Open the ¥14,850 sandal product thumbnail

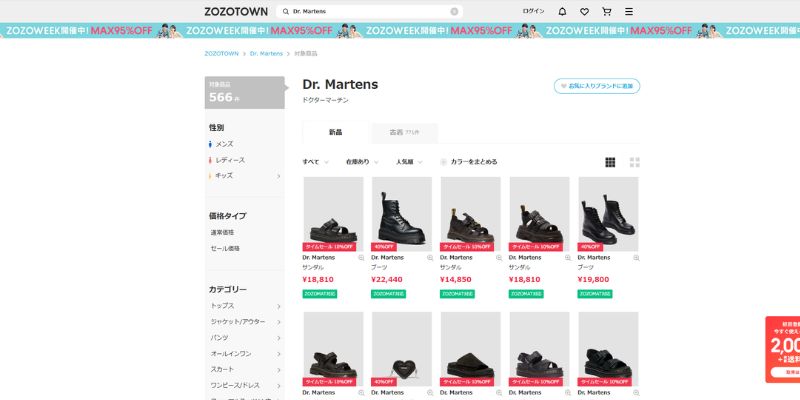pos(470,214)
